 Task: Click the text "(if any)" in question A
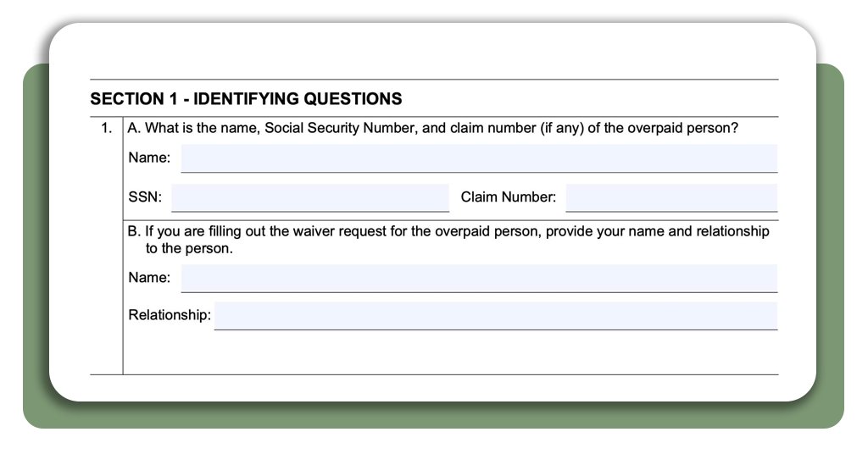563,128
